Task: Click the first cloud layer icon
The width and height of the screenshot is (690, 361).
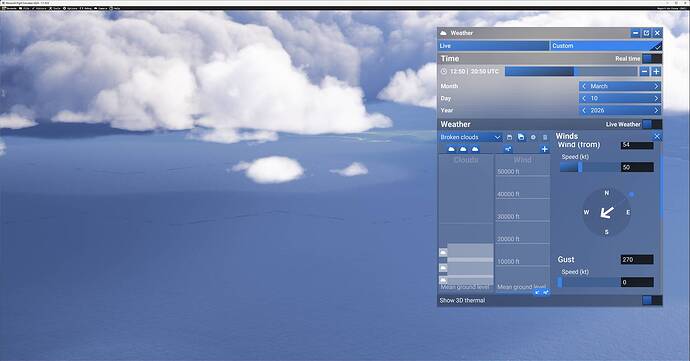Action: click(451, 149)
